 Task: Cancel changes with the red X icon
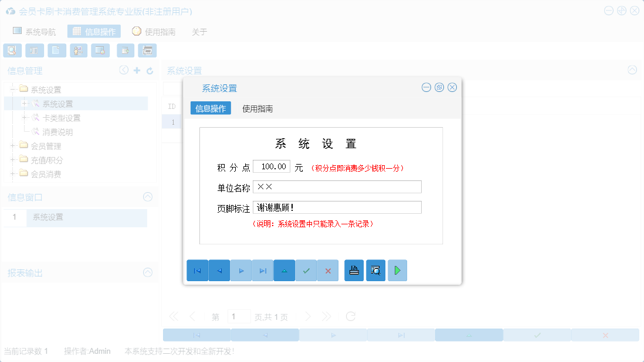pos(328,270)
